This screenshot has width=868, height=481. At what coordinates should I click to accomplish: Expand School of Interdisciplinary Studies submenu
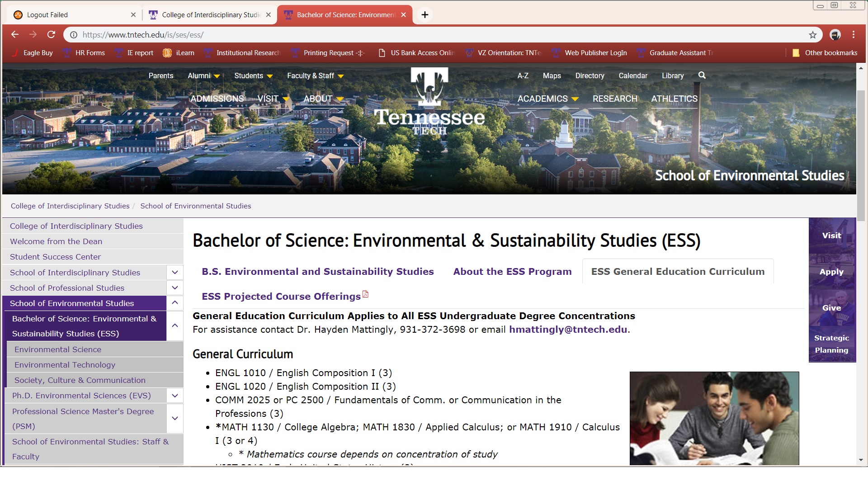[x=175, y=273]
